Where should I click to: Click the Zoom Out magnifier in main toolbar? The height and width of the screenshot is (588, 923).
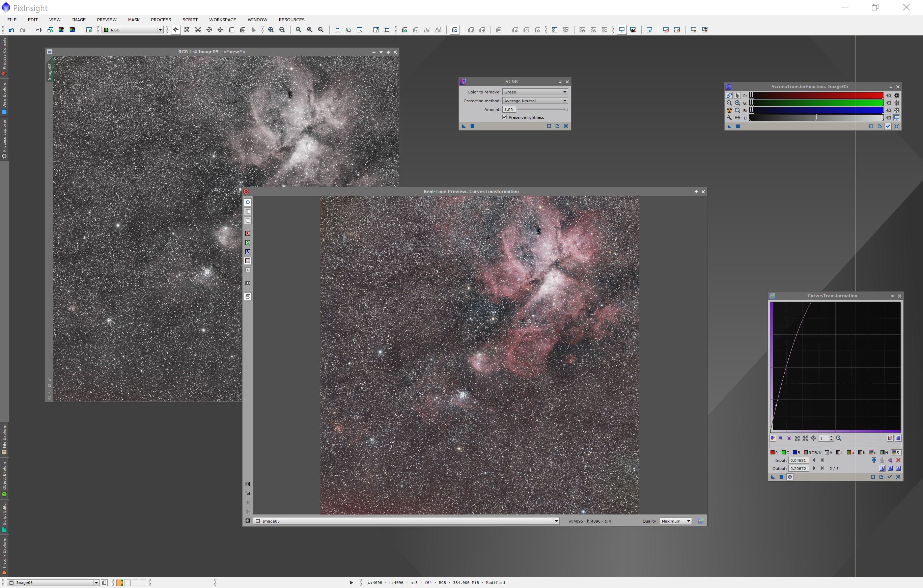pyautogui.click(x=282, y=30)
